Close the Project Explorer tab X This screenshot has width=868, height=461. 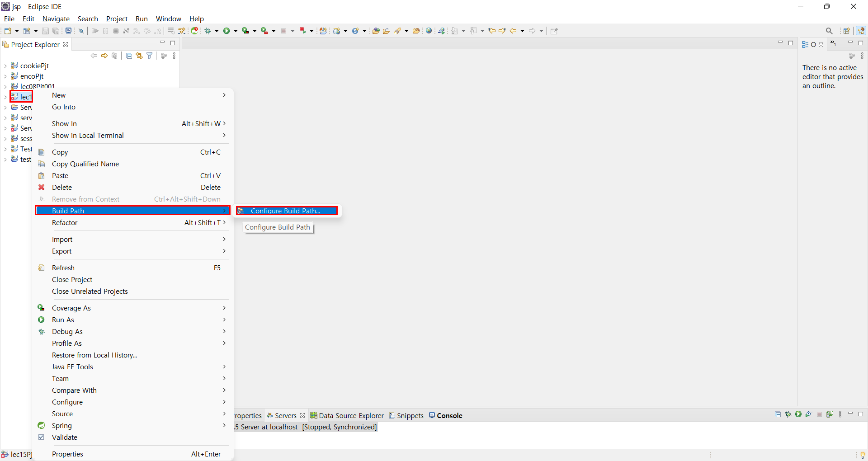click(x=66, y=44)
